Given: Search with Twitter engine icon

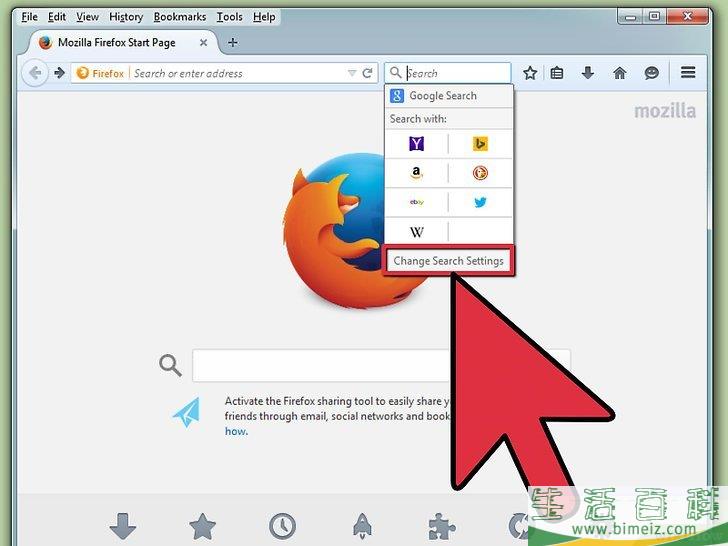Looking at the screenshot, I should [480, 202].
